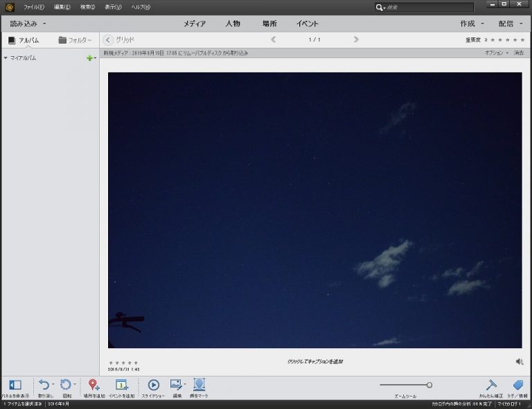
Task: Set the first rating star under the photo
Action: pyautogui.click(x=111, y=363)
